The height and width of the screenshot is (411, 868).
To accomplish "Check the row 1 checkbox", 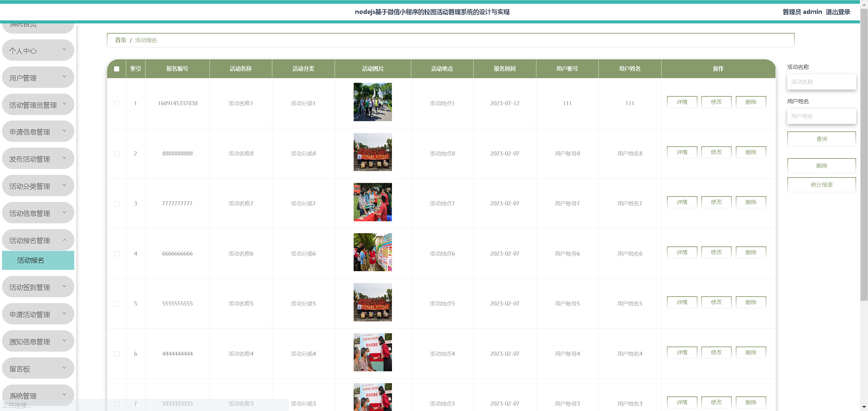I will pos(117,103).
